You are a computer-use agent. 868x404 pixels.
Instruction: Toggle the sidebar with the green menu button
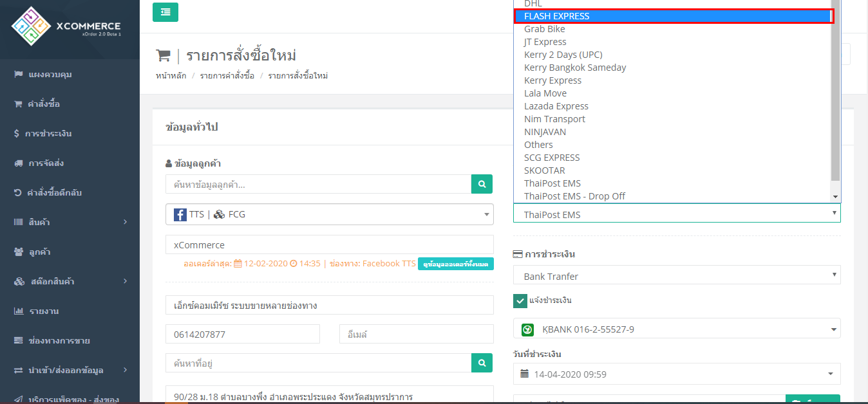click(165, 12)
